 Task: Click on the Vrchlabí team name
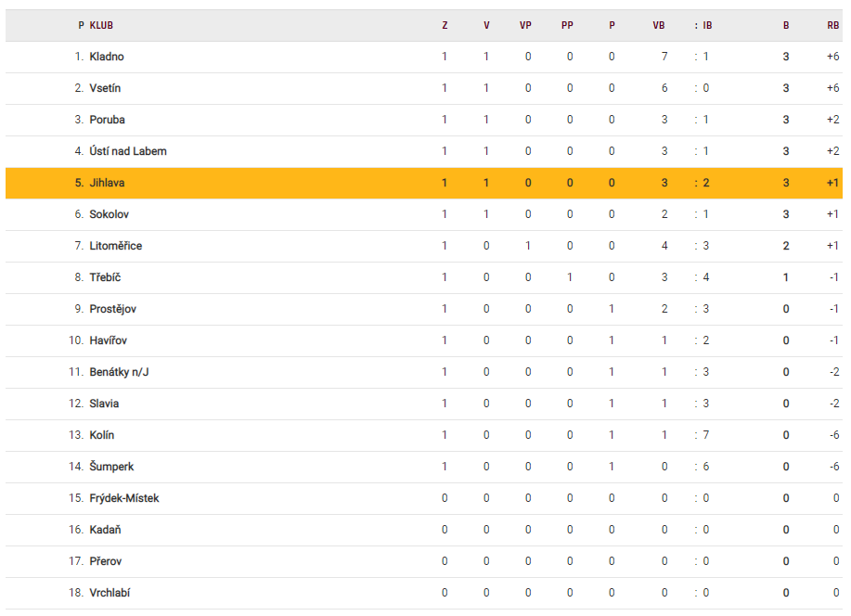(x=110, y=593)
